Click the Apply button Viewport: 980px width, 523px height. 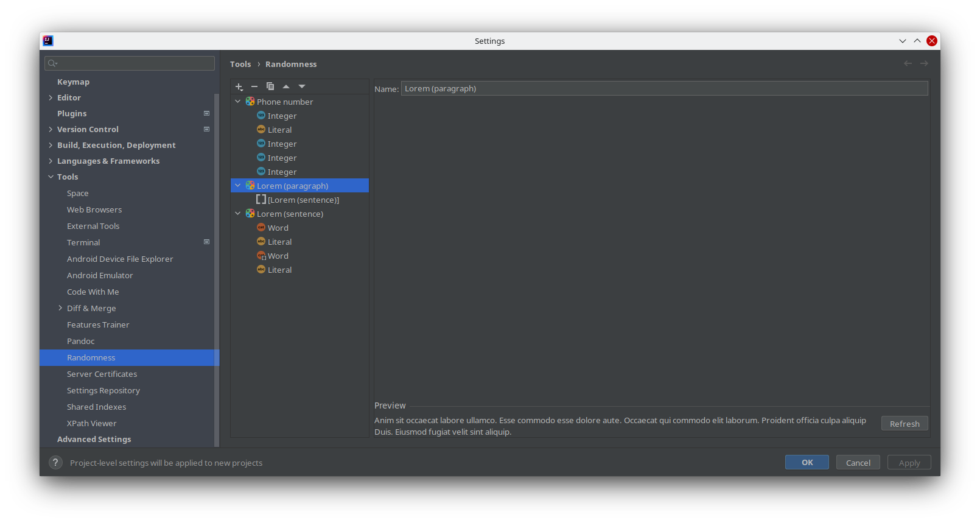tap(909, 462)
